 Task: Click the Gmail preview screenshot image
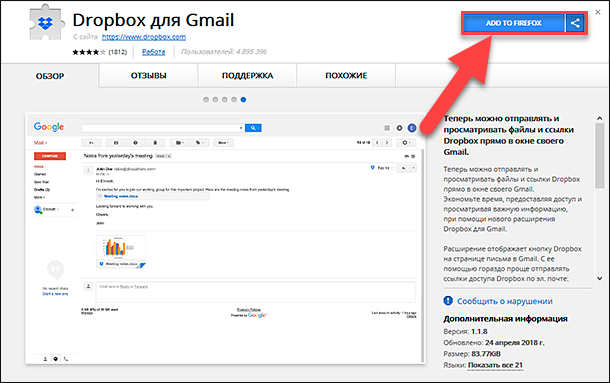(226, 239)
